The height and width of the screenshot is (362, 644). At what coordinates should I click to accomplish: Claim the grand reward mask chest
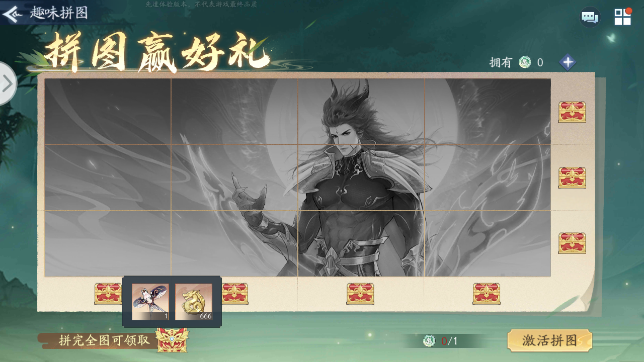(172, 340)
